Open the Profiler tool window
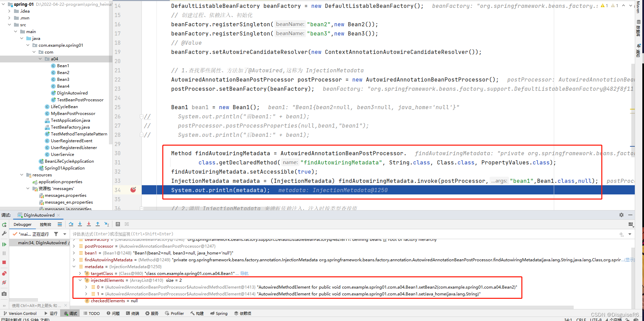 [174, 313]
